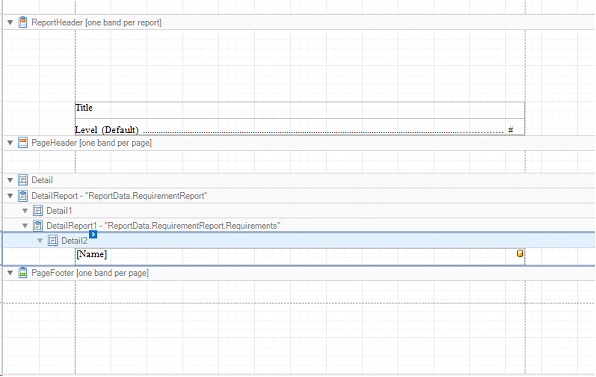This screenshot has width=596, height=377.
Task: Collapse the ReportHeader band
Action: coord(10,22)
